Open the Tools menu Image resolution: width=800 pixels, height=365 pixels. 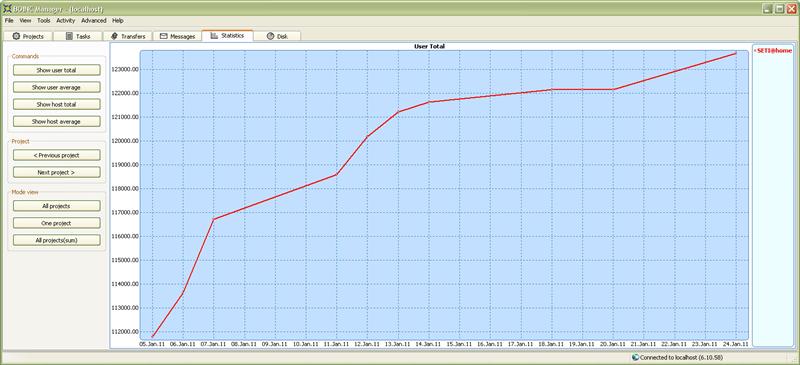tap(44, 20)
